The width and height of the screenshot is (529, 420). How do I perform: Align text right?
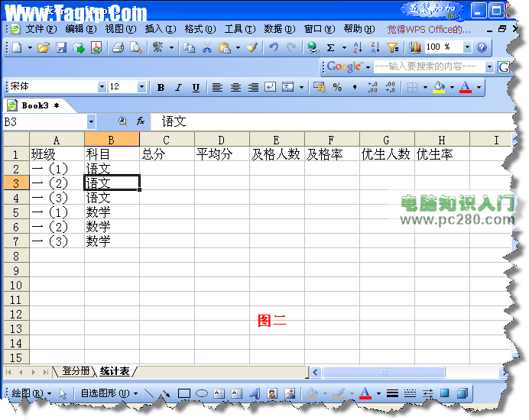coord(253,88)
